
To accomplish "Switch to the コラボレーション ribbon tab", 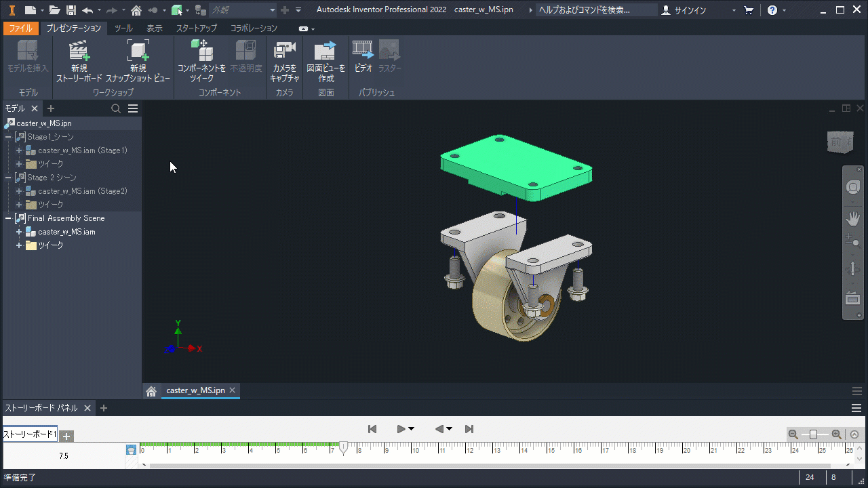I will 254,28.
